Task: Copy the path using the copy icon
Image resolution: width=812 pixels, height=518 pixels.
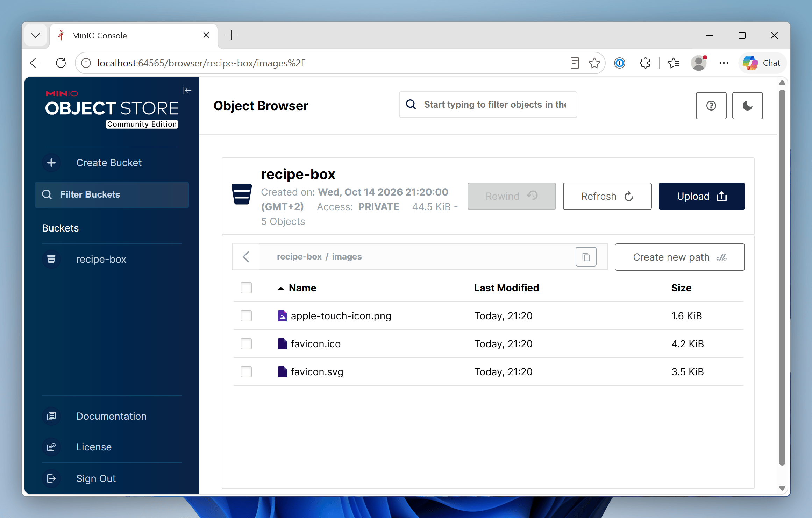Action: click(x=586, y=257)
